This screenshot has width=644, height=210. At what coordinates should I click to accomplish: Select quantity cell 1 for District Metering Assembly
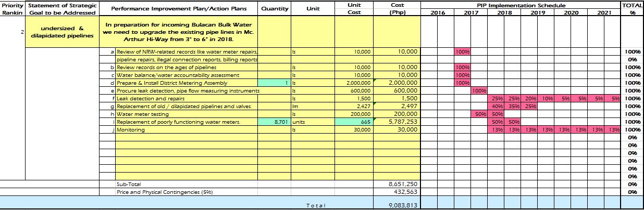click(275, 83)
